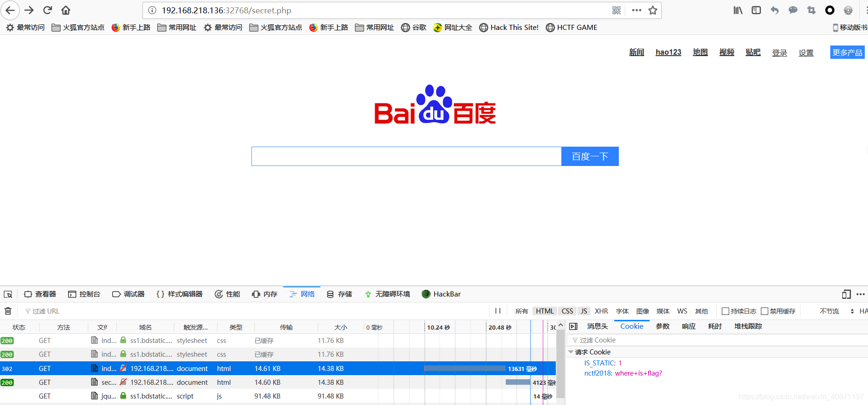The width and height of the screenshot is (868, 405).
Task: Open the 新闻 link
Action: click(637, 52)
